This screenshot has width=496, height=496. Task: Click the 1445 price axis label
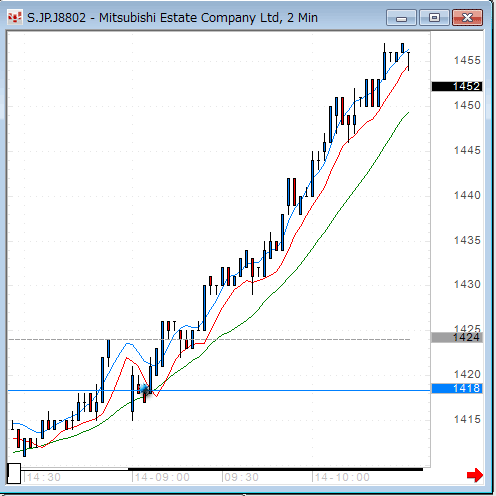pyautogui.click(x=467, y=150)
